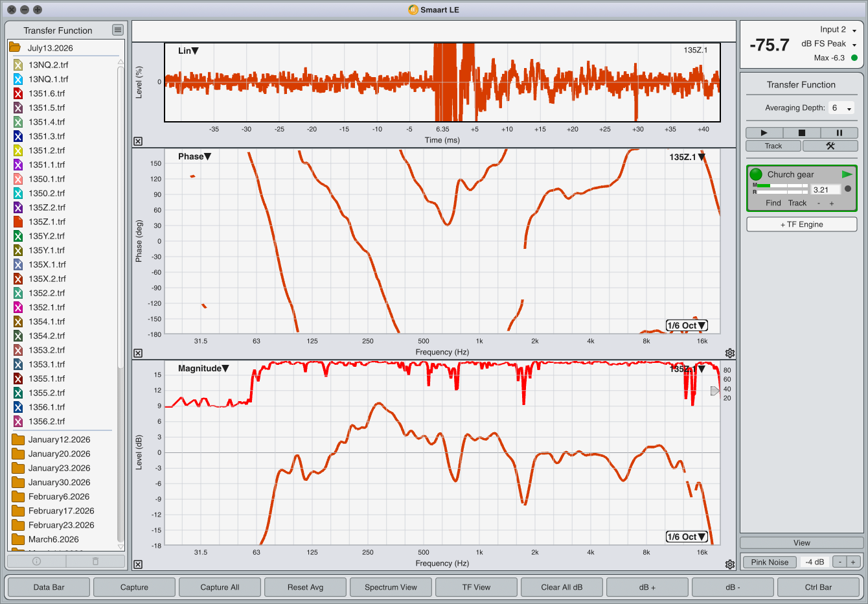Click the Church gear delay value field
Screen dimensions: 868x604
[825, 190]
